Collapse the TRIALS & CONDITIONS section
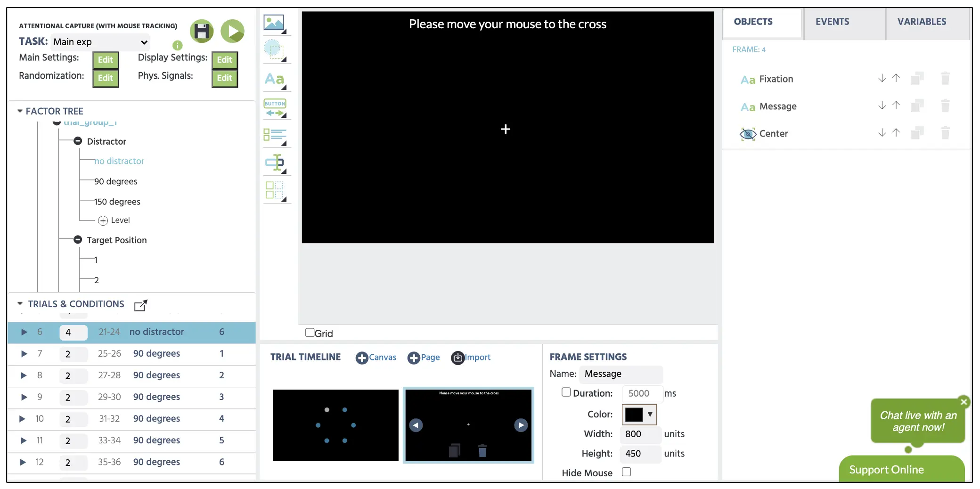Screen dimensions: 980x489 [20, 304]
